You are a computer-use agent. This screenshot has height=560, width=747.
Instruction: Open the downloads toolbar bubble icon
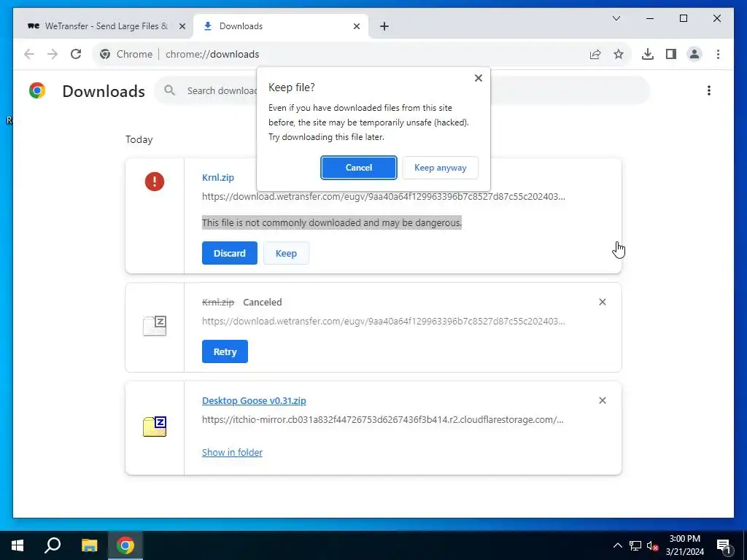[648, 54]
